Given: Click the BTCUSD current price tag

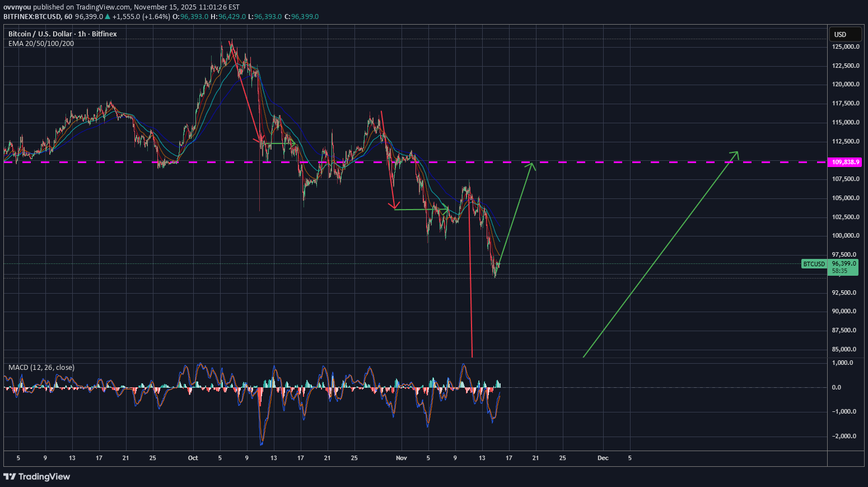Looking at the screenshot, I should coord(814,264).
